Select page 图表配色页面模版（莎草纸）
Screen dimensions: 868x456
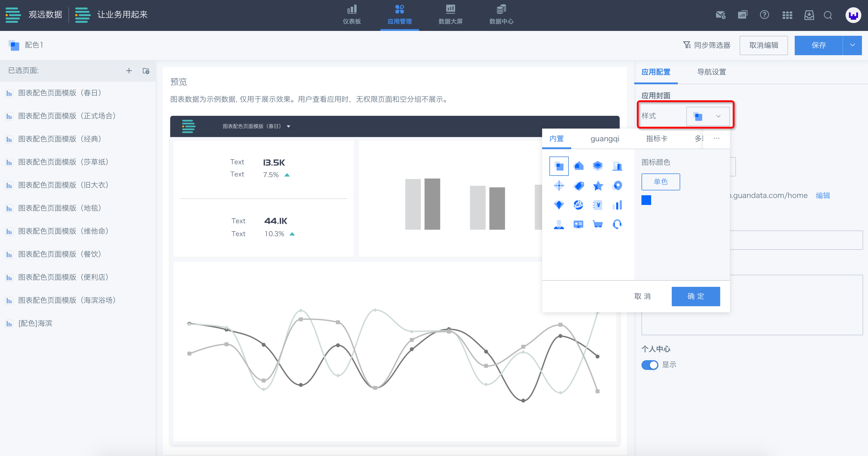pyautogui.click(x=78, y=162)
